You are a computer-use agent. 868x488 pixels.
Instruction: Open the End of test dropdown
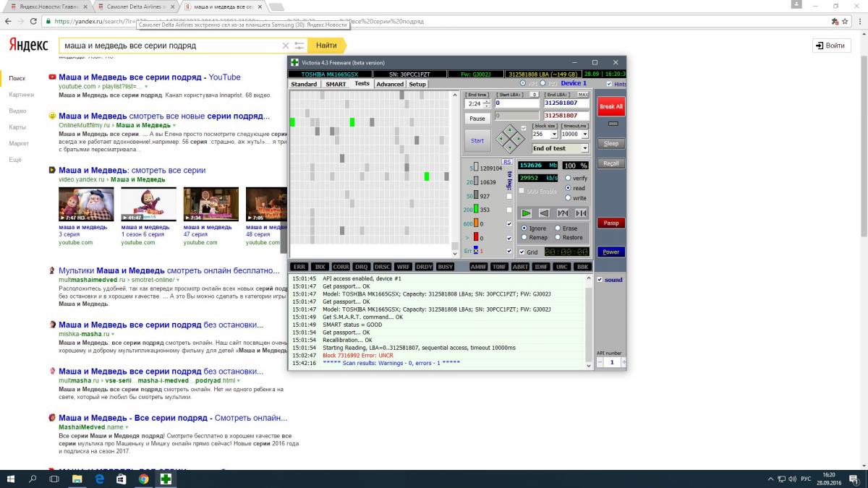tap(584, 148)
